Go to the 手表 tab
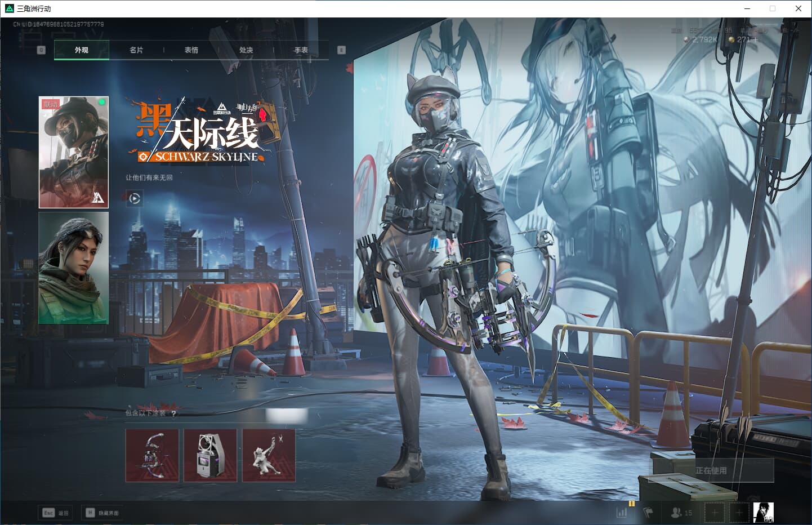Image resolution: width=812 pixels, height=525 pixels. click(301, 50)
